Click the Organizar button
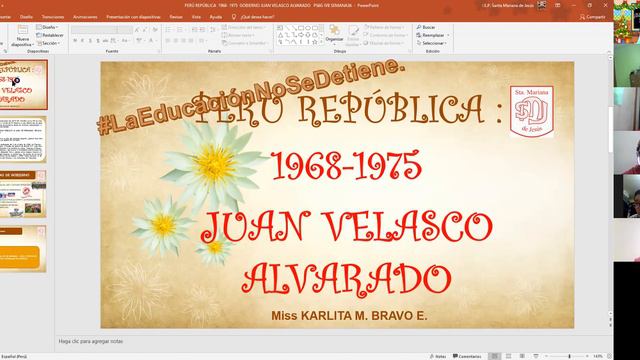This screenshot has width=640, height=360. 335,35
